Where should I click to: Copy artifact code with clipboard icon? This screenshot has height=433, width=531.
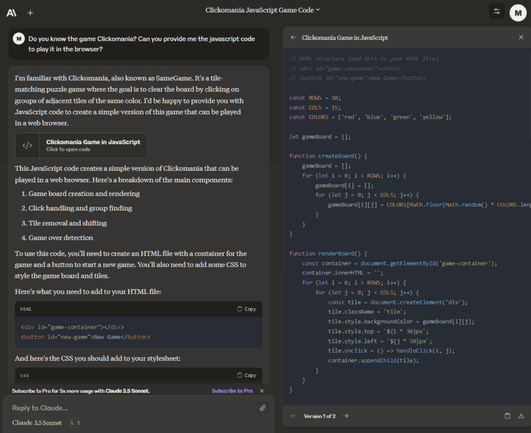pyautogui.click(x=507, y=416)
